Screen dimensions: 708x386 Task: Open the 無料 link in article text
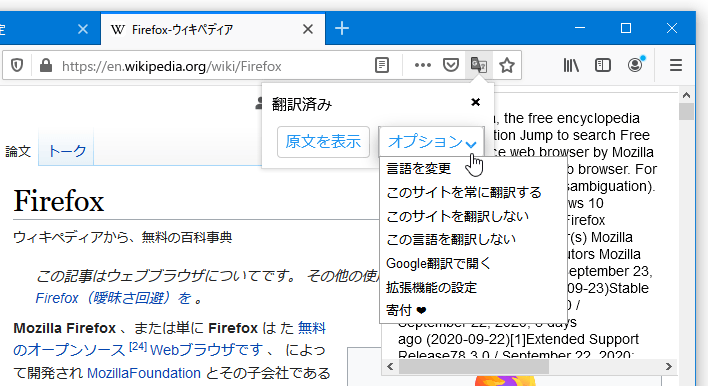tap(312, 328)
